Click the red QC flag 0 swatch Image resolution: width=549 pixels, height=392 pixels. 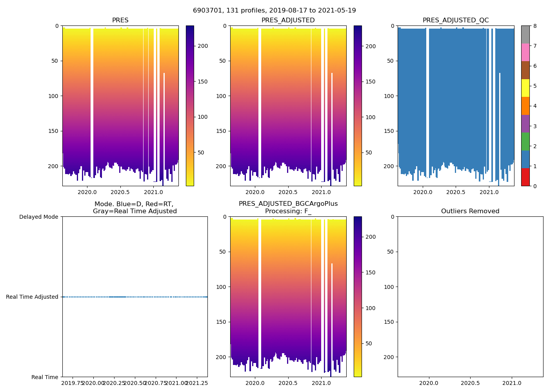525,177
